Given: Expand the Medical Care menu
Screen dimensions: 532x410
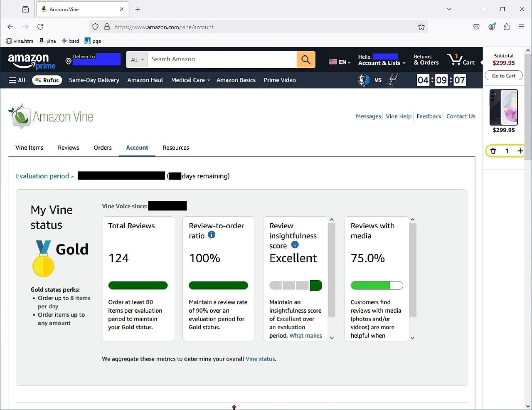Looking at the screenshot, I should pyautogui.click(x=190, y=80).
